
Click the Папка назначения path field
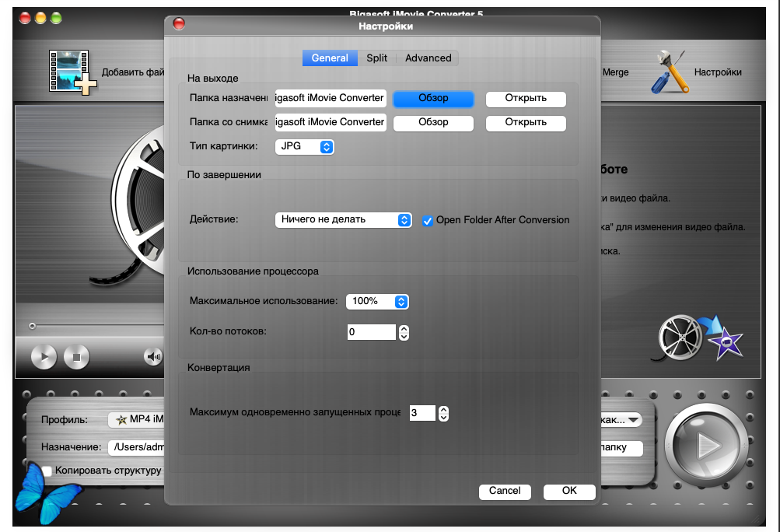331,98
